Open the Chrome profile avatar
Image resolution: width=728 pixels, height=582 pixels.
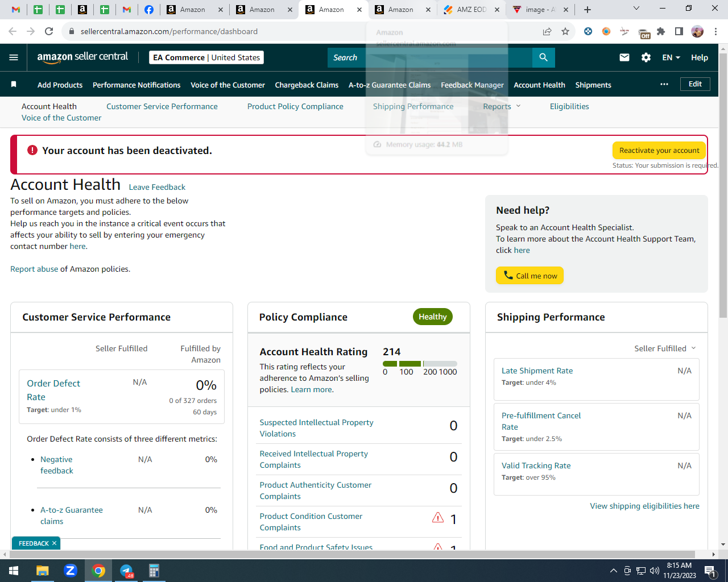[x=697, y=31]
